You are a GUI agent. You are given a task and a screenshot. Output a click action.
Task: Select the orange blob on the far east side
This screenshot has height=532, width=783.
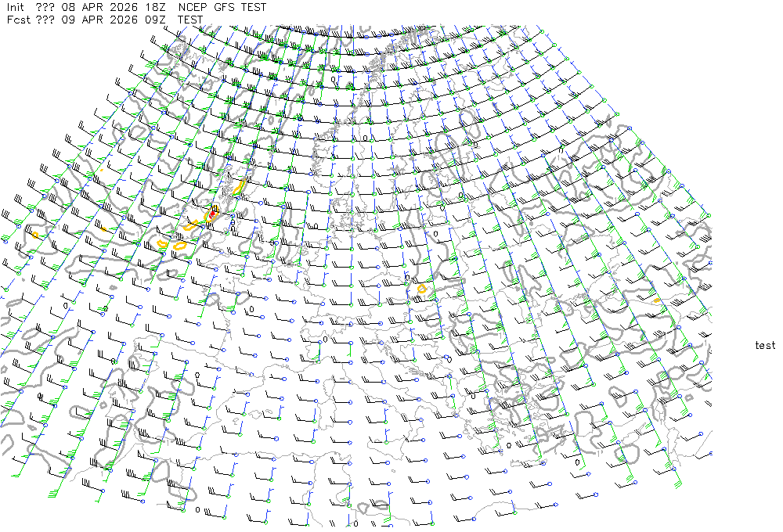656,300
